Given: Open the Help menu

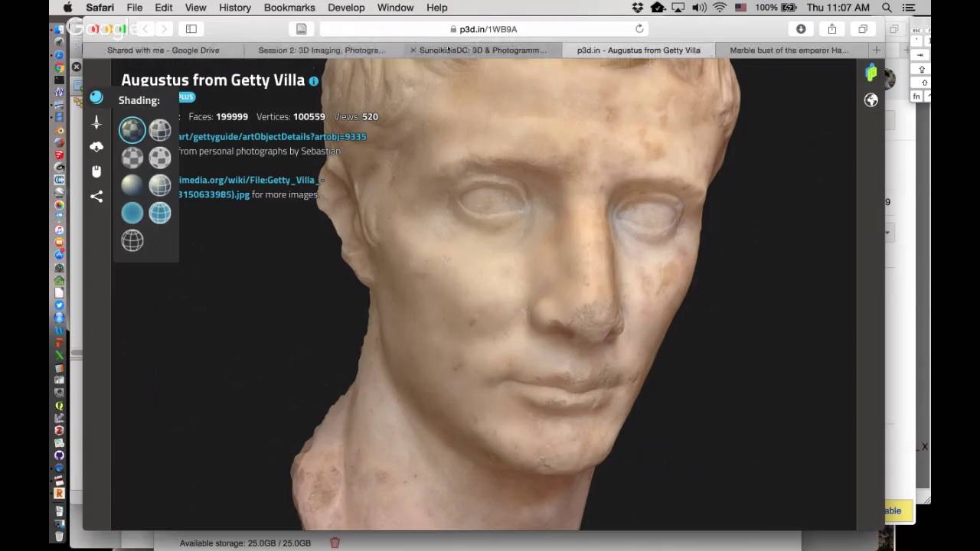Looking at the screenshot, I should point(437,8).
